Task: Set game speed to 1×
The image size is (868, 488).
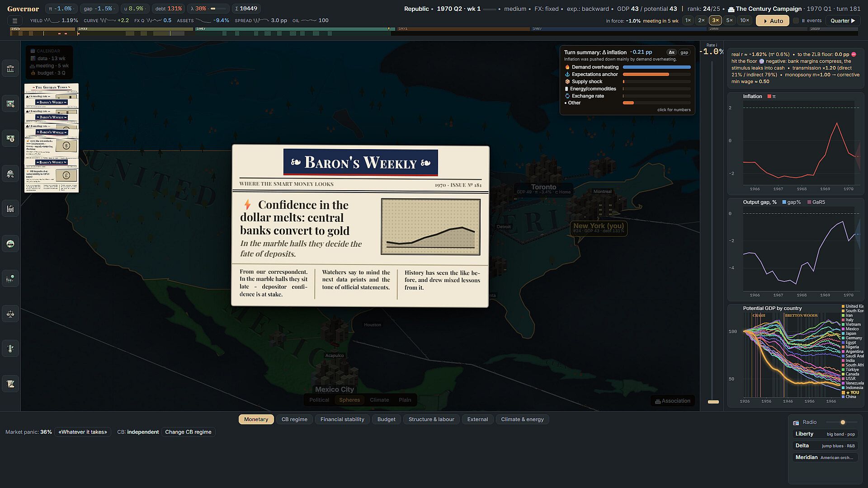Action: point(688,20)
